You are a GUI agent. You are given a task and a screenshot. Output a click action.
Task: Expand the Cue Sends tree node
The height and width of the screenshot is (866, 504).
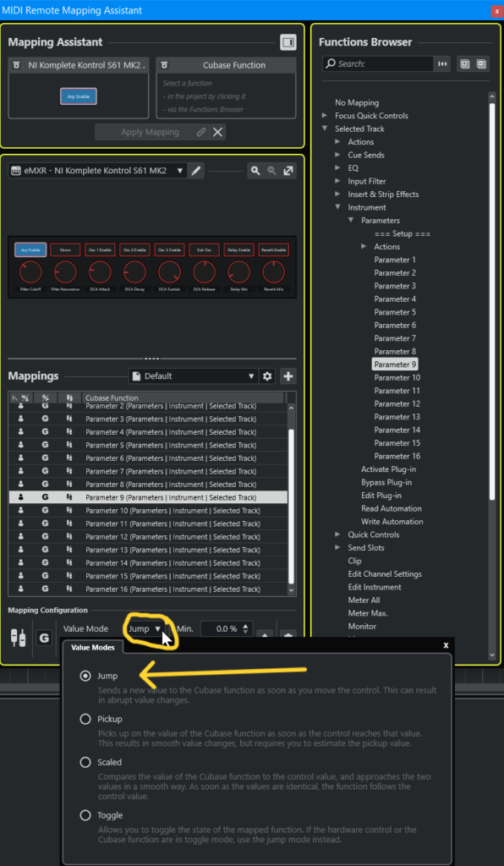coord(338,156)
